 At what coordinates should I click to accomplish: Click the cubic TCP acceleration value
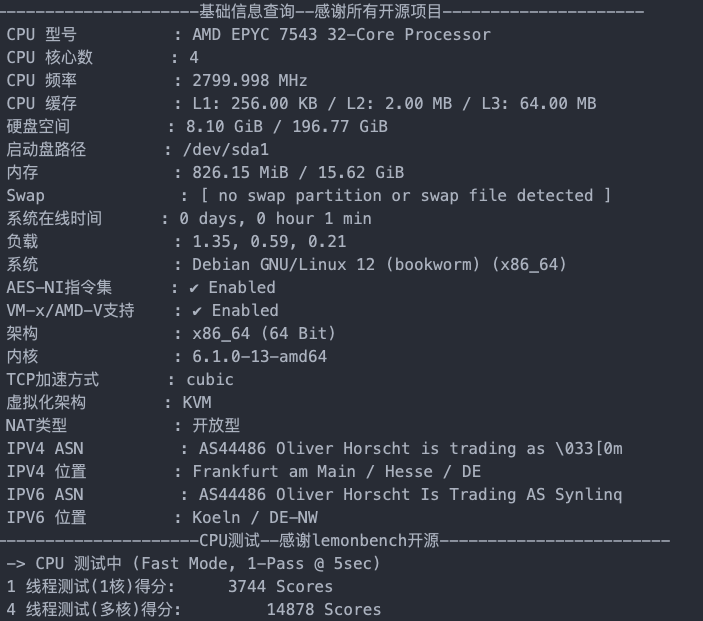210,380
